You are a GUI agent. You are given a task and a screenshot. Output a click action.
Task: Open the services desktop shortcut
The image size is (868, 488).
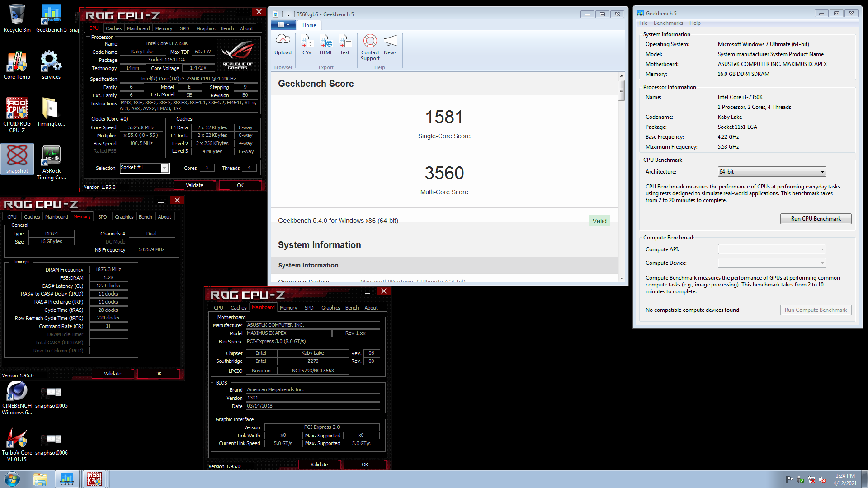click(x=51, y=66)
